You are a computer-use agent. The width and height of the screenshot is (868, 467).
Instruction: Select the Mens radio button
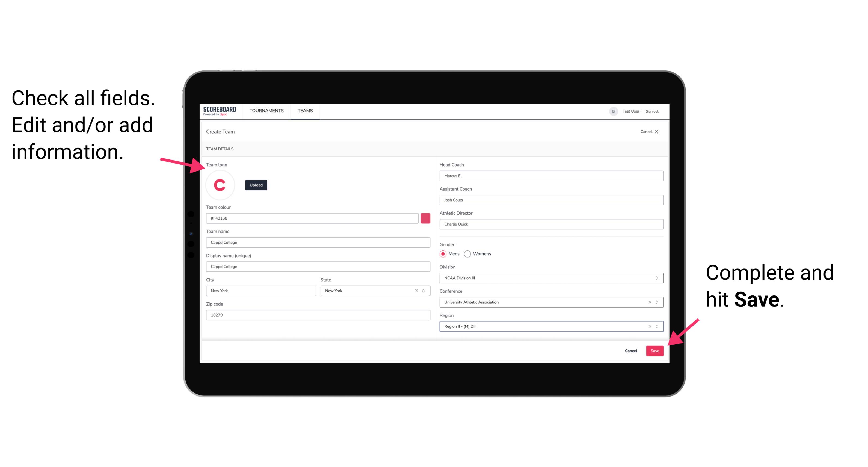pos(442,254)
